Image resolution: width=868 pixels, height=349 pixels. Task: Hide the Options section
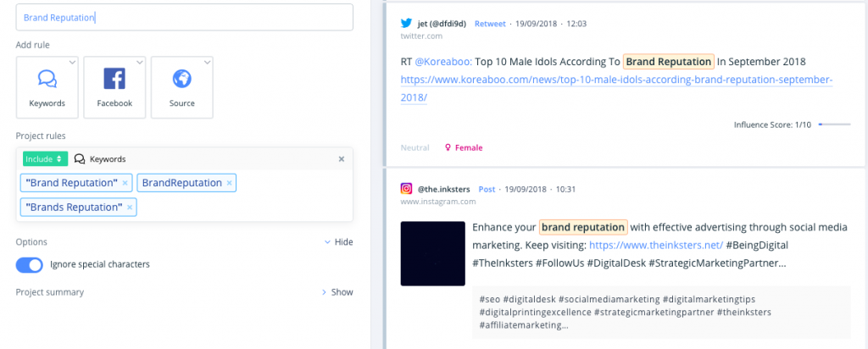(338, 242)
